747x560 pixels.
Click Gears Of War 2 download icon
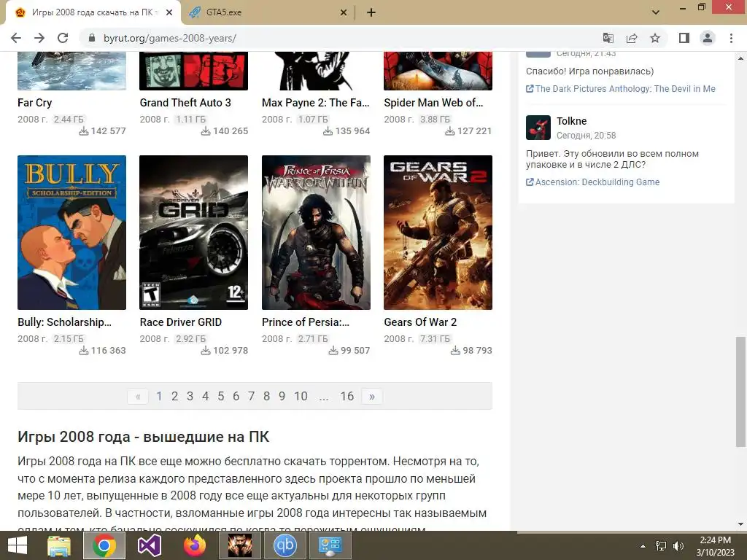pyautogui.click(x=455, y=351)
